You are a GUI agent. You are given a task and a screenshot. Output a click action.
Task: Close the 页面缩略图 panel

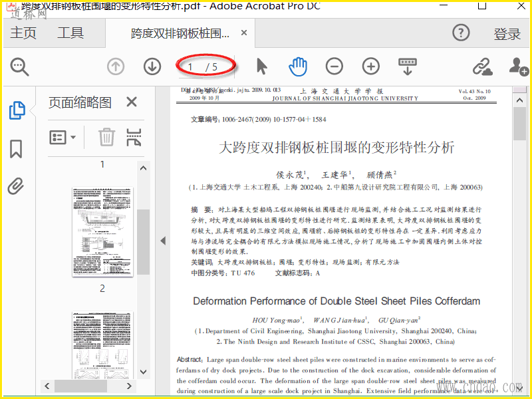132,102
